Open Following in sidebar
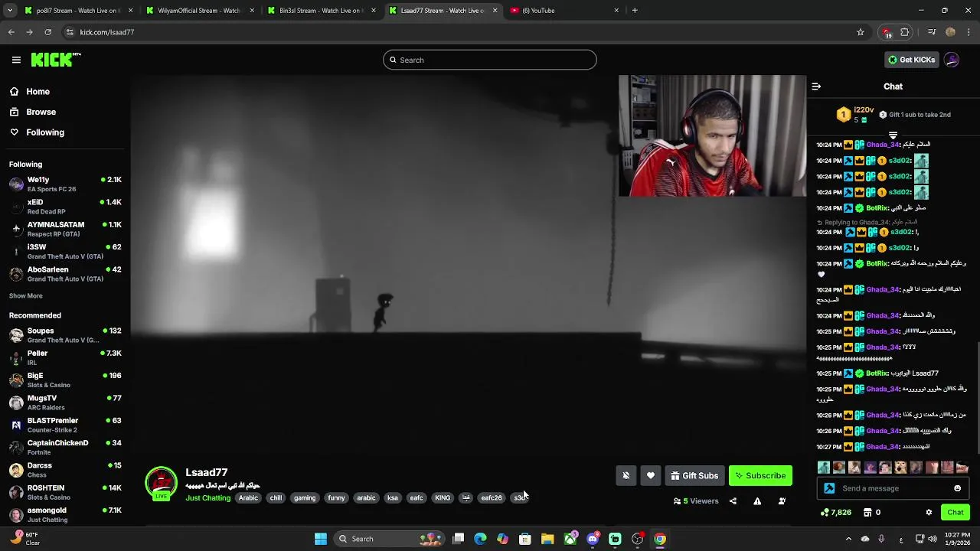 coord(45,132)
